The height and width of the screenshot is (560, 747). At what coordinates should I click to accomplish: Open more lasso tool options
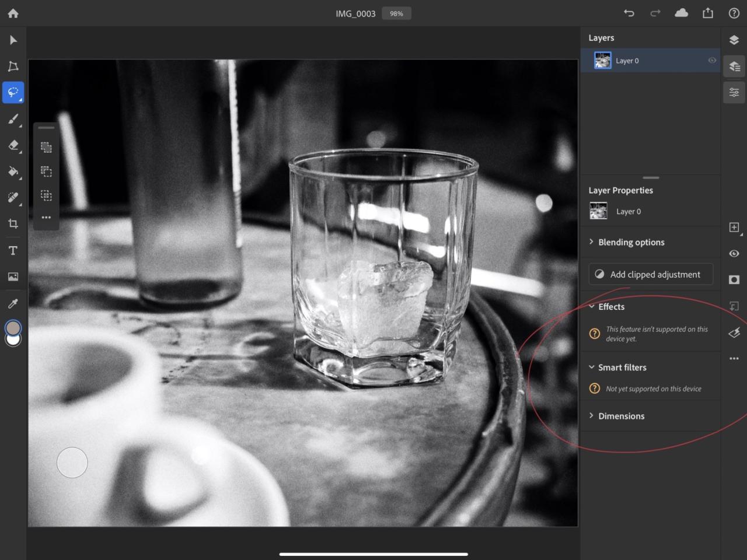click(46, 217)
